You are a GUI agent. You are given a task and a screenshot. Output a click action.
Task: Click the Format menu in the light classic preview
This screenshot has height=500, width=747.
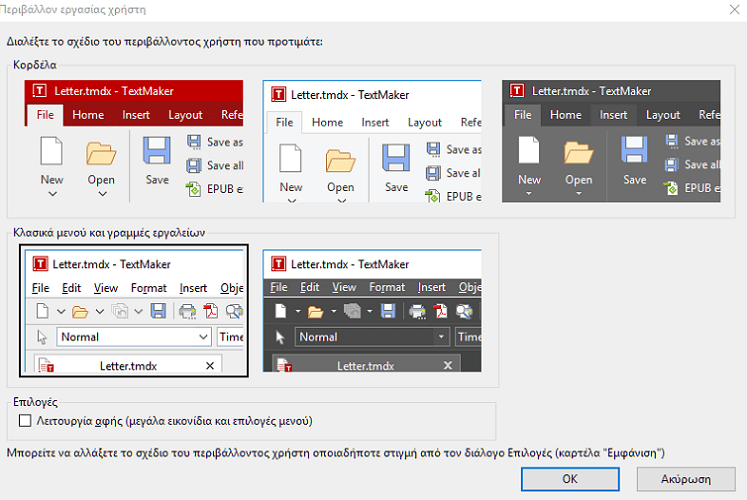point(149,288)
